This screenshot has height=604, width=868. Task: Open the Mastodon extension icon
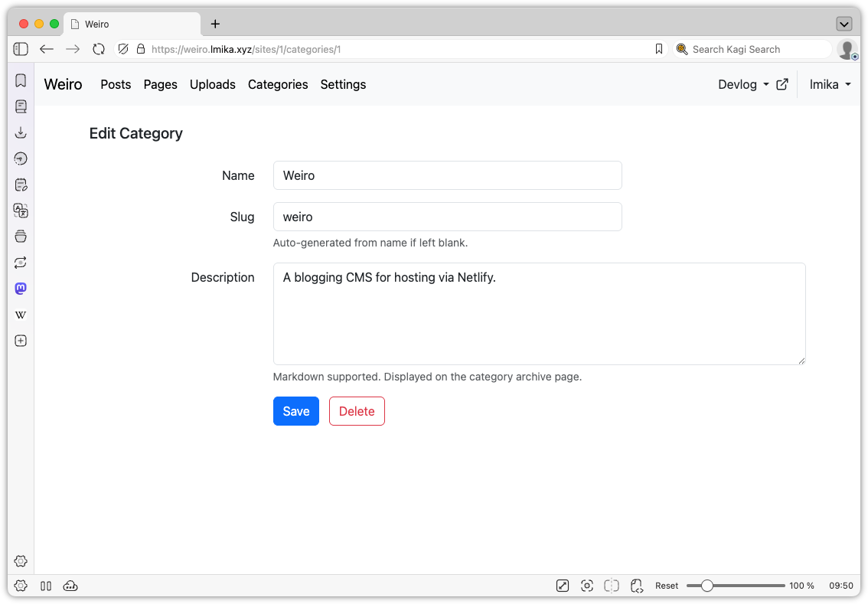point(21,288)
